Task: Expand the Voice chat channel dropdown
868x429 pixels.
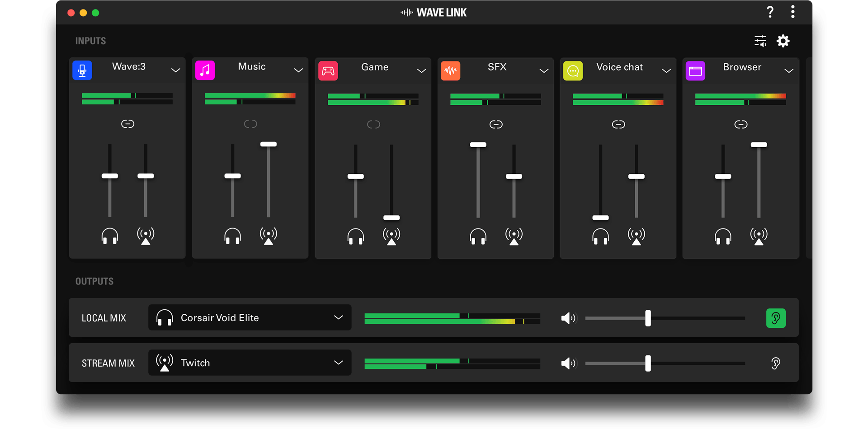Action: click(666, 71)
